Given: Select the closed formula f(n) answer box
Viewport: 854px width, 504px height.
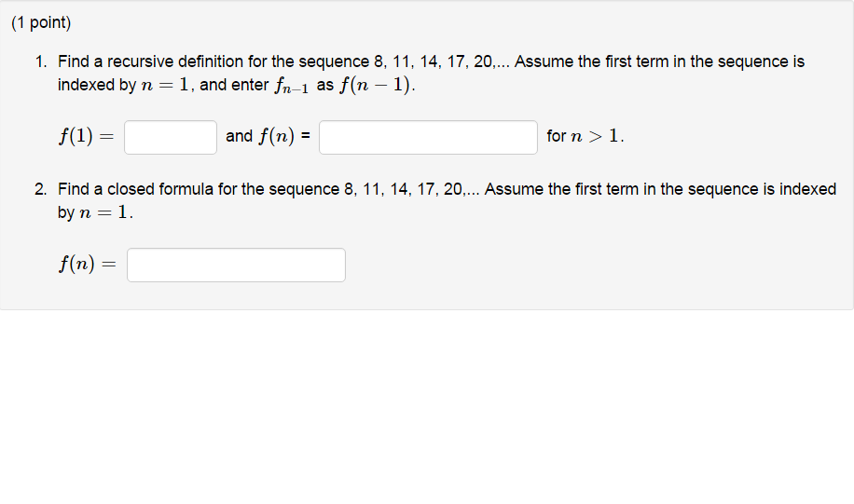Looking at the screenshot, I should tap(236, 266).
